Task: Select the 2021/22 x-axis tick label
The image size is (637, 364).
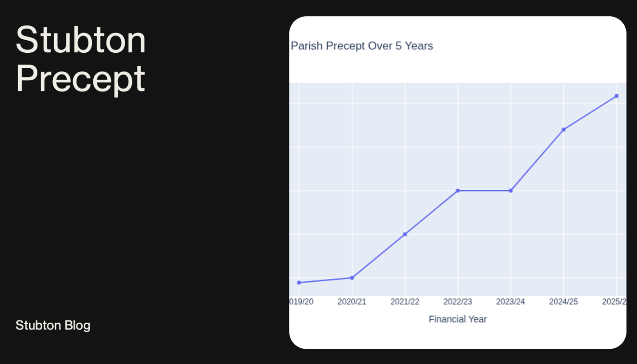Action: tap(405, 302)
